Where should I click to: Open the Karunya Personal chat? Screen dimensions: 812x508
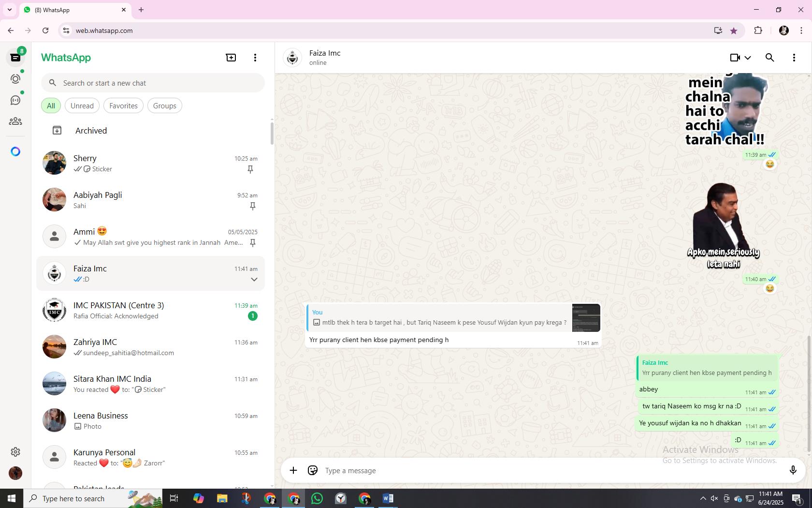(x=151, y=458)
